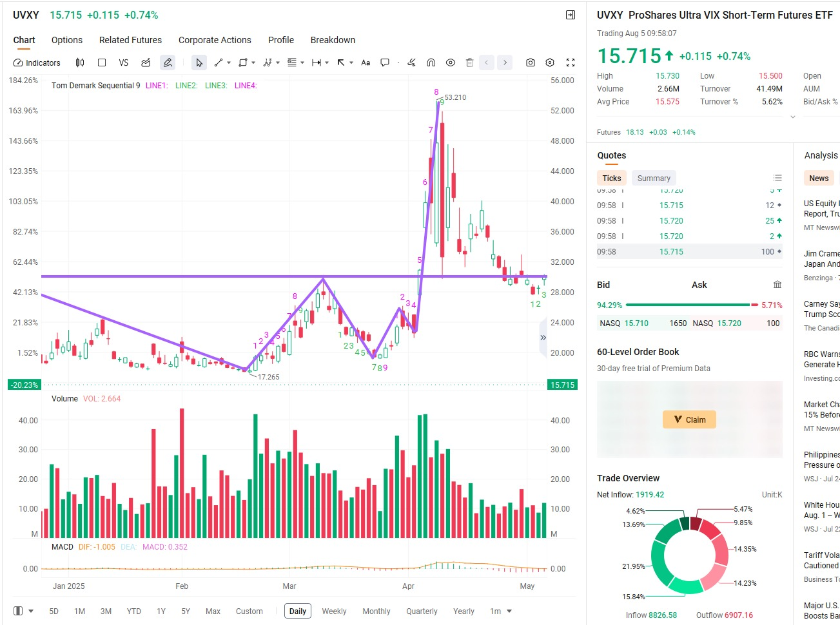Click the redo forward arrow
840x625 pixels.
(x=505, y=63)
